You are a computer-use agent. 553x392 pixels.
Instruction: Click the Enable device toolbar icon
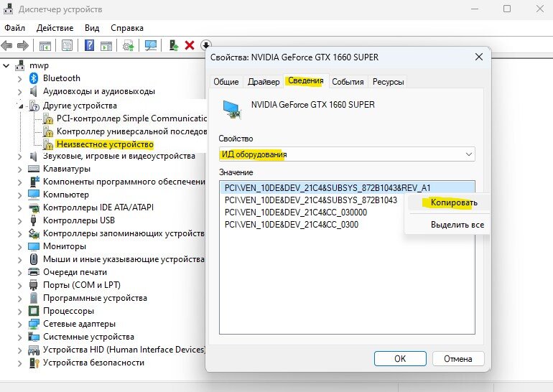[x=174, y=45]
